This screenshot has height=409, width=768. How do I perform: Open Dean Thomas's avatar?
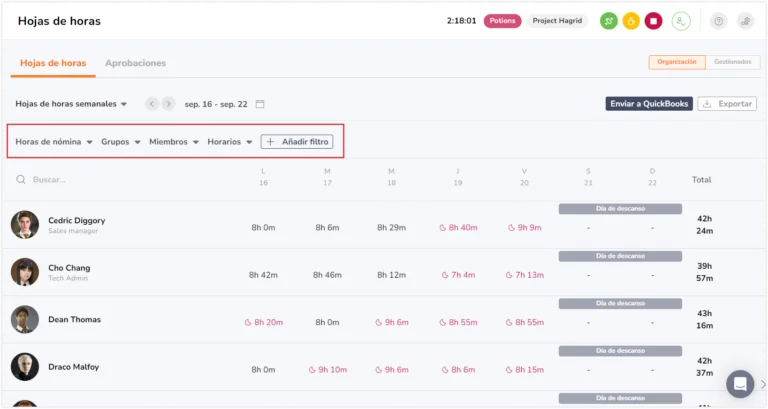[25, 319]
